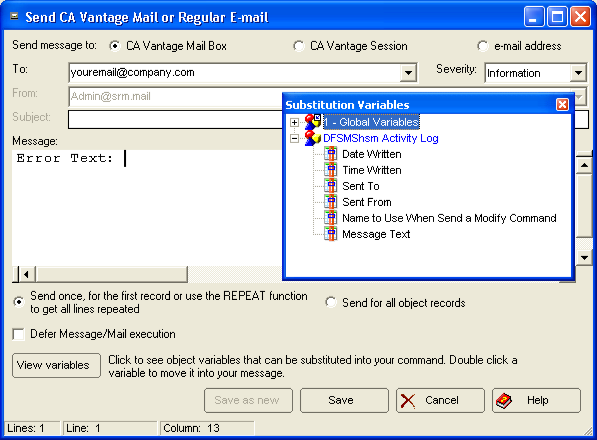Image resolution: width=597 pixels, height=440 pixels.
Task: Click the message scroll down arrow
Action: point(584,258)
